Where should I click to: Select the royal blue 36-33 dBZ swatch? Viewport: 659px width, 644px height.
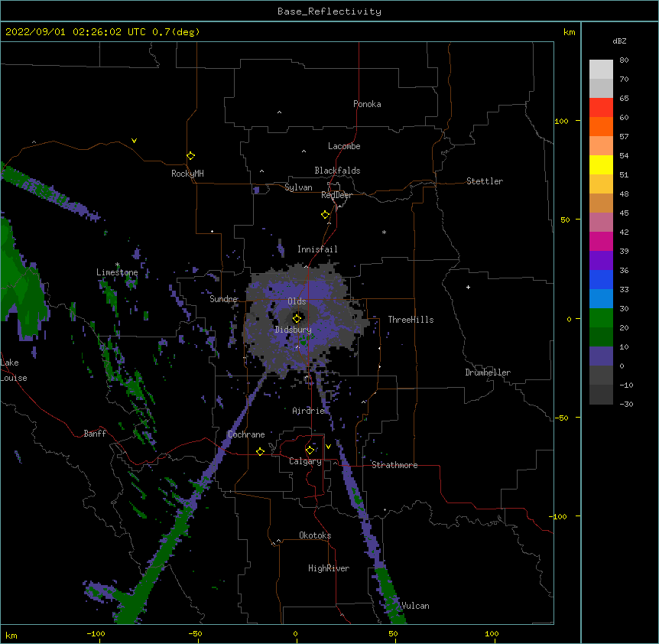tap(601, 279)
